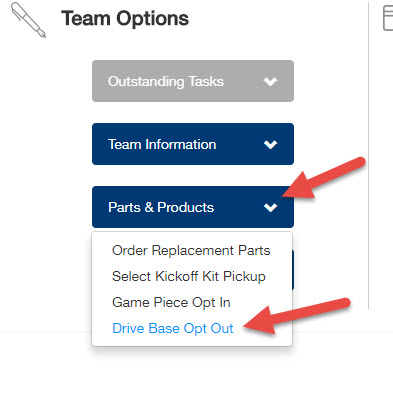Image resolution: width=393 pixels, height=402 pixels.
Task: Collapse Parts & Products via its chevron
Action: (270, 207)
